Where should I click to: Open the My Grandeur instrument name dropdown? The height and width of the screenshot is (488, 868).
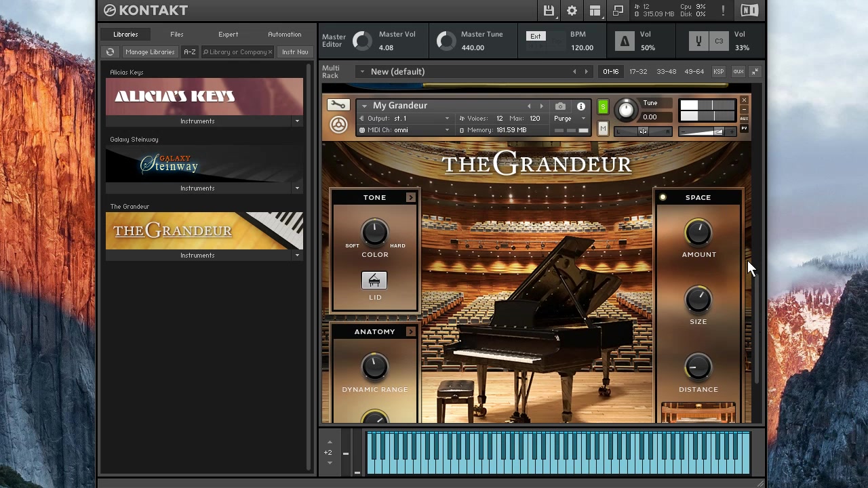click(x=364, y=106)
